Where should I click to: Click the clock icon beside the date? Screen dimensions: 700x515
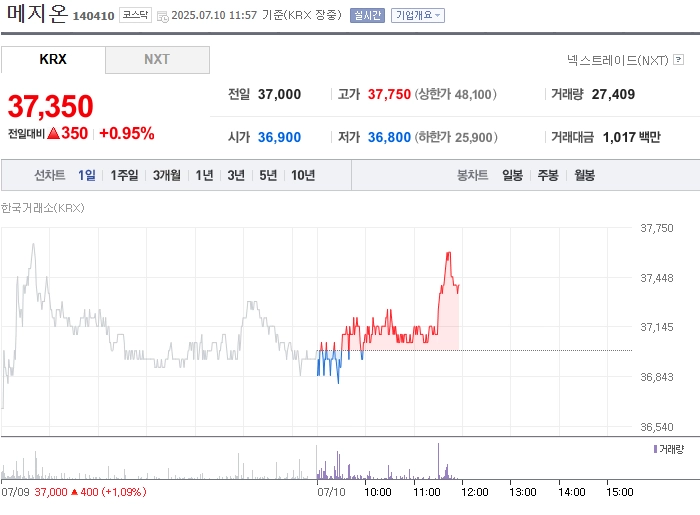pyautogui.click(x=162, y=17)
